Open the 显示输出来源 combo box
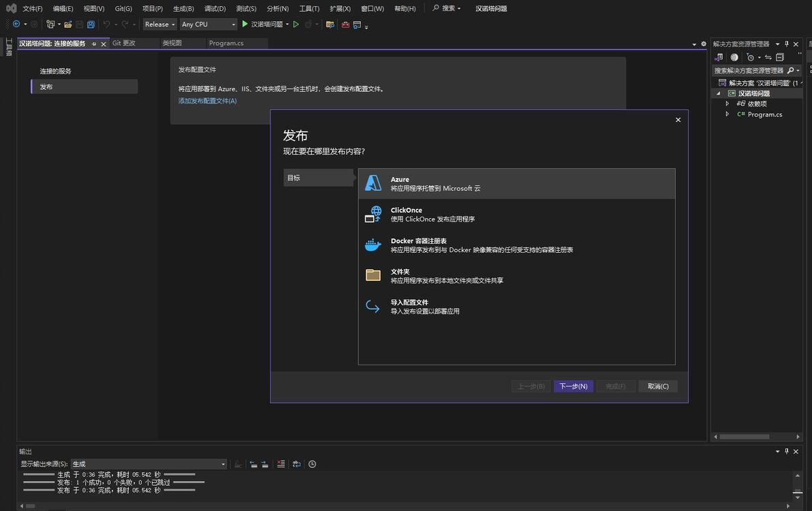The image size is (812, 511). click(x=149, y=464)
